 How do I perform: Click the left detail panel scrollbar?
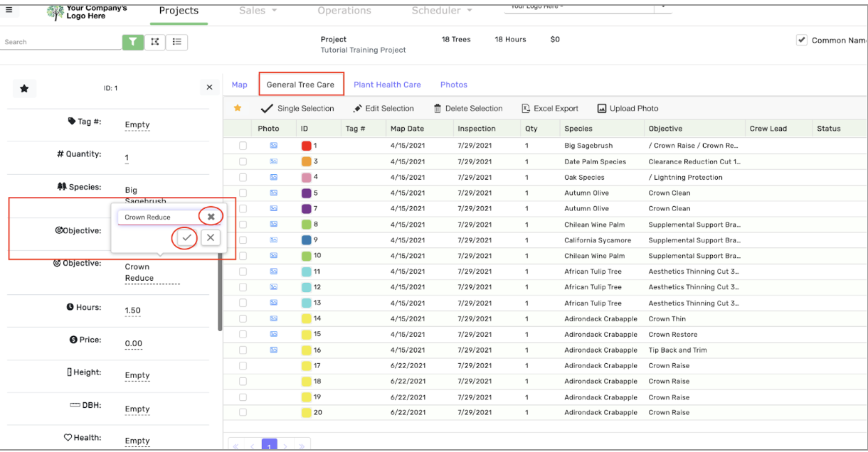(x=220, y=291)
